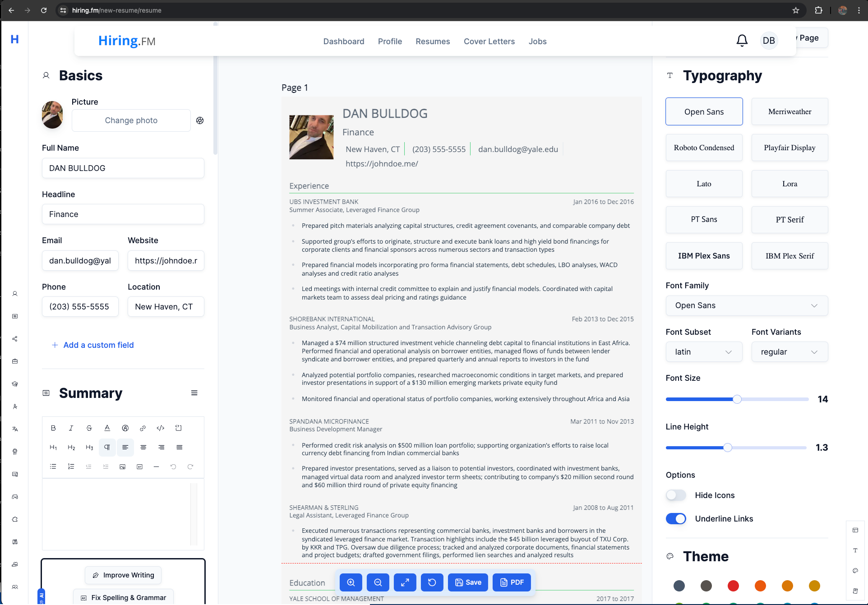Select the Open Sans font card
The width and height of the screenshot is (868, 605).
704,111
